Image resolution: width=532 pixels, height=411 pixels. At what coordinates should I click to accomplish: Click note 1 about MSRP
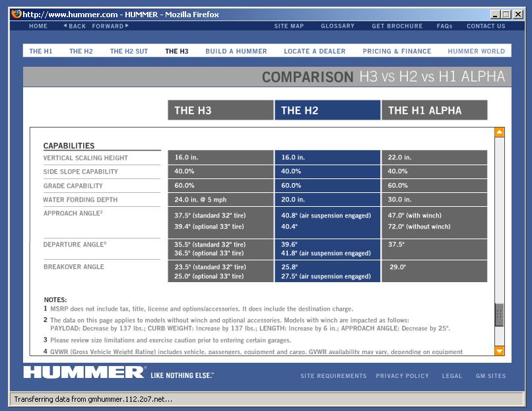pyautogui.click(x=199, y=309)
